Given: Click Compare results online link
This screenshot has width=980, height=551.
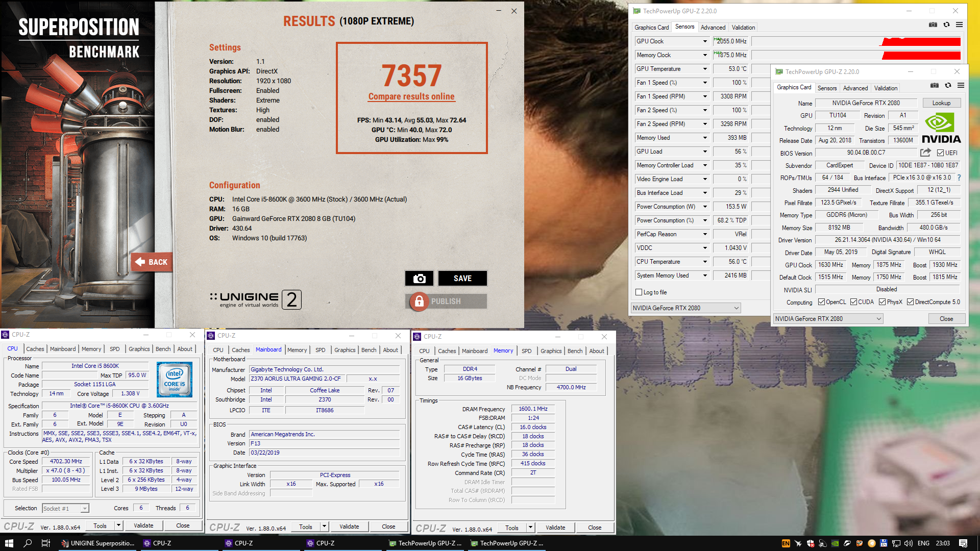Looking at the screenshot, I should [411, 96].
